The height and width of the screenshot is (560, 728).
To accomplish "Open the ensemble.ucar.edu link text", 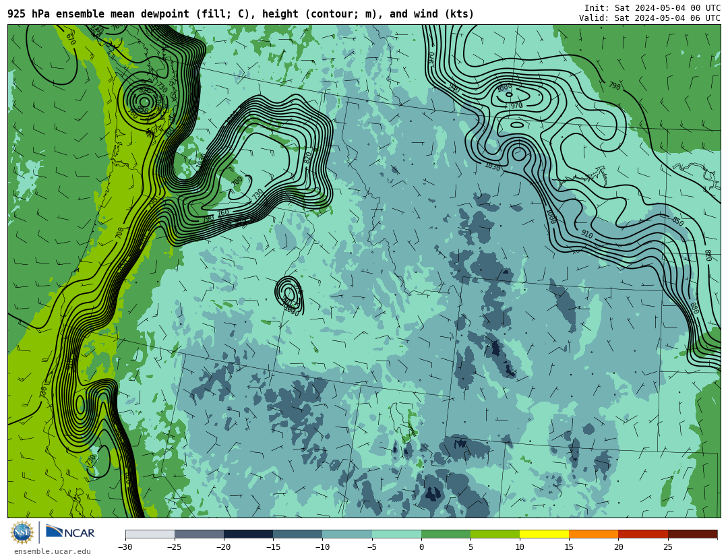I will coord(53,552).
